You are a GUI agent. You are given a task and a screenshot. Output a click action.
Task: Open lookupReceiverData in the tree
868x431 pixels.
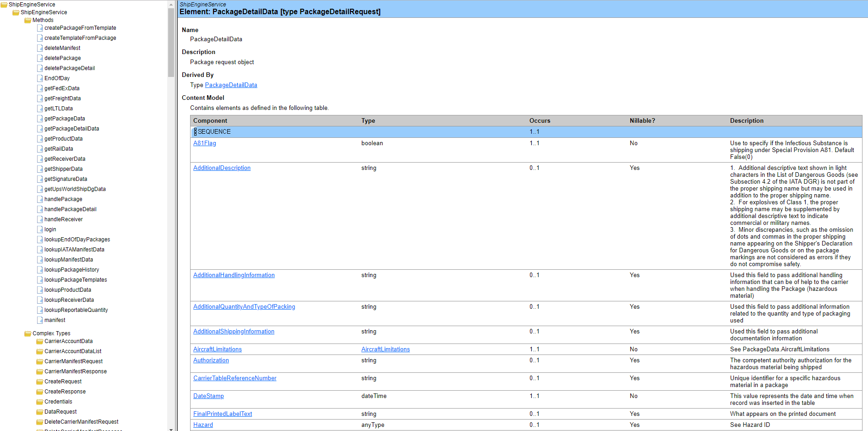(x=69, y=300)
